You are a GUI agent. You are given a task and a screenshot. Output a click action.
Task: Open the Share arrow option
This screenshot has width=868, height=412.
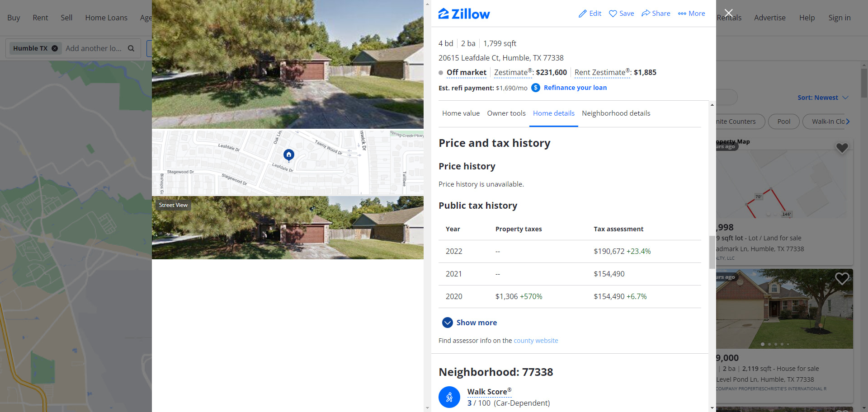pyautogui.click(x=646, y=13)
